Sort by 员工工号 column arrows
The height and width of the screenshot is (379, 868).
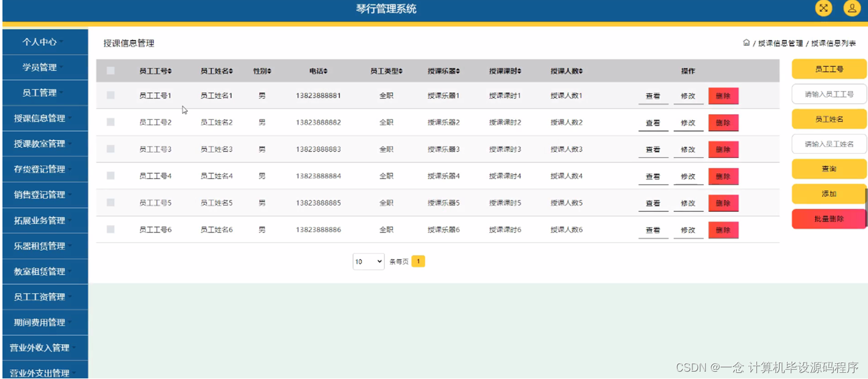[x=170, y=71]
